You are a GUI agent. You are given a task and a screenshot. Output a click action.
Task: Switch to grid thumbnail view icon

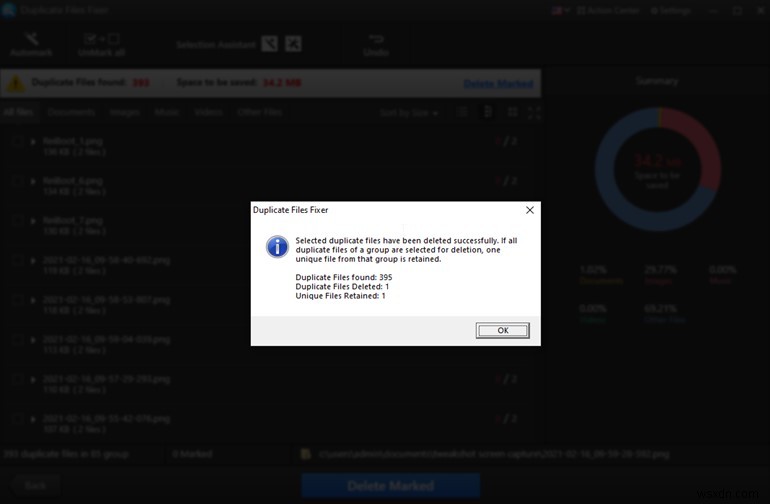pyautogui.click(x=513, y=112)
